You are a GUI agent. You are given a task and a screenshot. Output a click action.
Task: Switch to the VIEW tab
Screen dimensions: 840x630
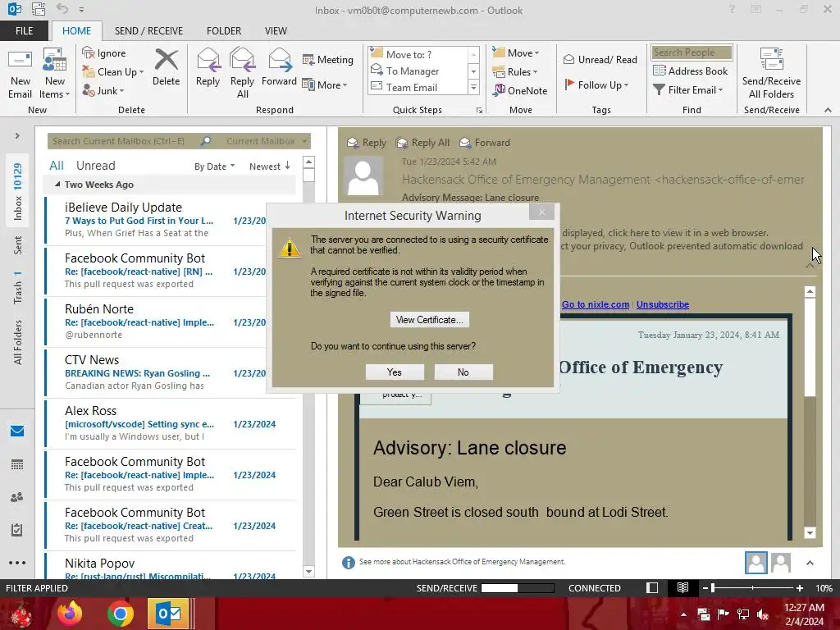[x=276, y=31]
